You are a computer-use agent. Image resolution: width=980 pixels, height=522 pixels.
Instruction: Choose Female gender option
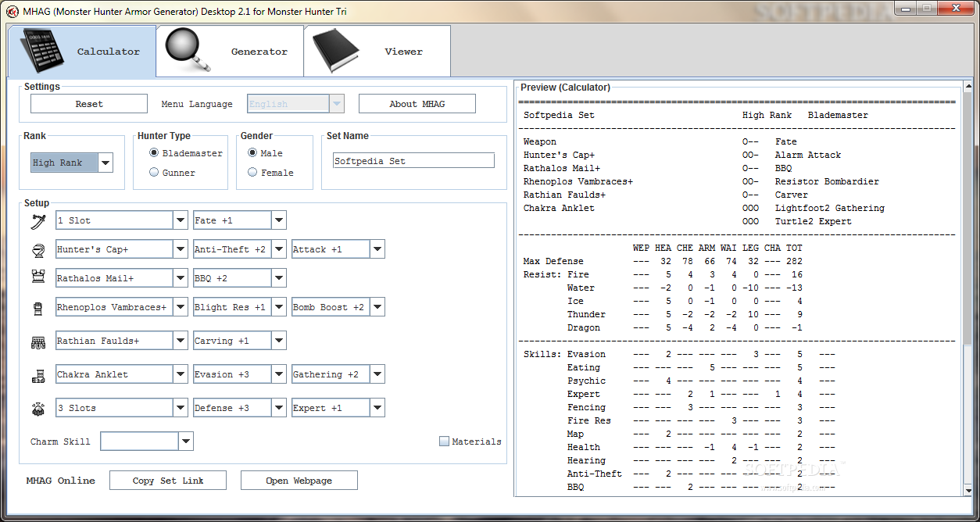click(252, 173)
